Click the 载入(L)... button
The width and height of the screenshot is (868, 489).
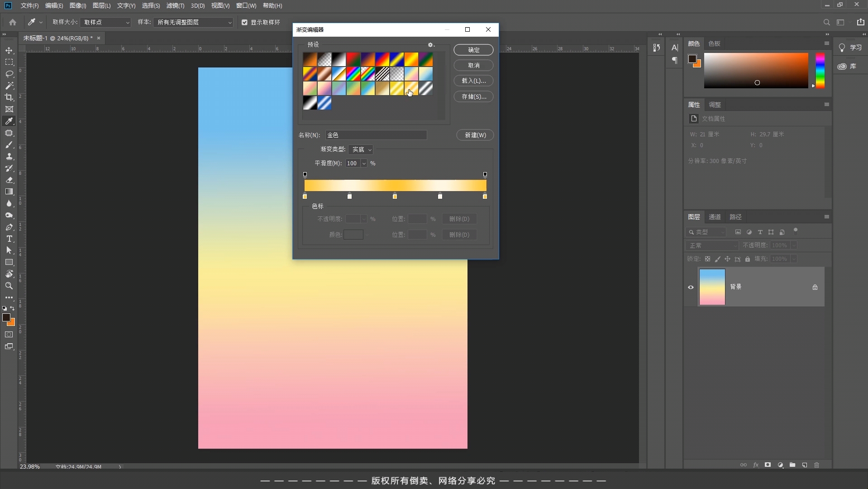coord(473,81)
